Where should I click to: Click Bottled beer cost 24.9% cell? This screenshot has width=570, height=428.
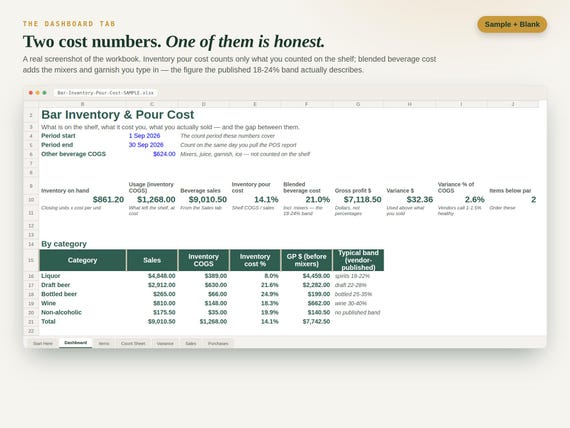point(270,294)
